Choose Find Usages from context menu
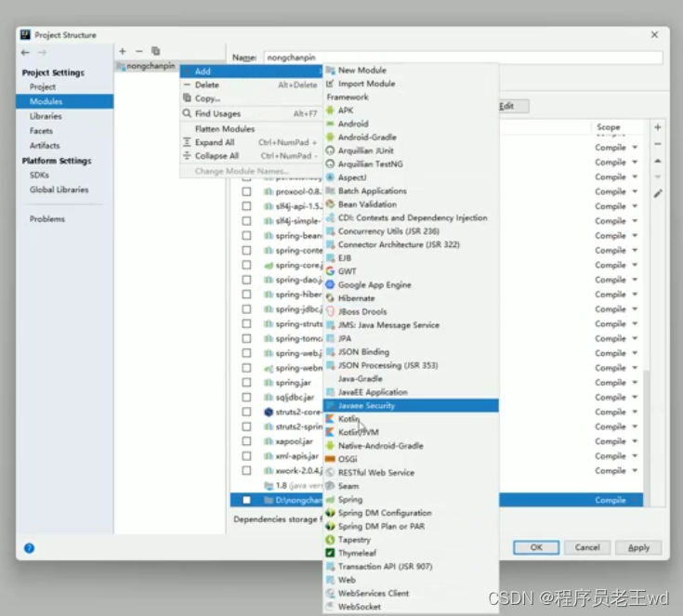Viewport: 683px width, 616px height. pyautogui.click(x=251, y=113)
